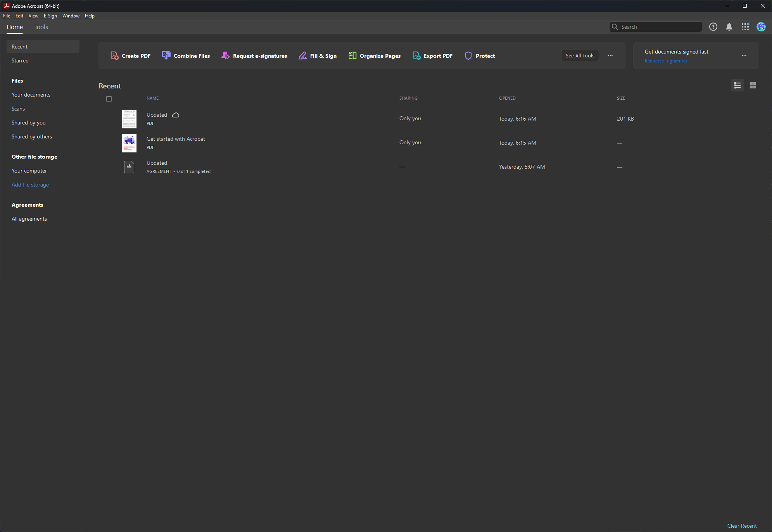Open signed-fast card options ellipsis
Viewport: 772px width, 532px height.
(x=744, y=55)
